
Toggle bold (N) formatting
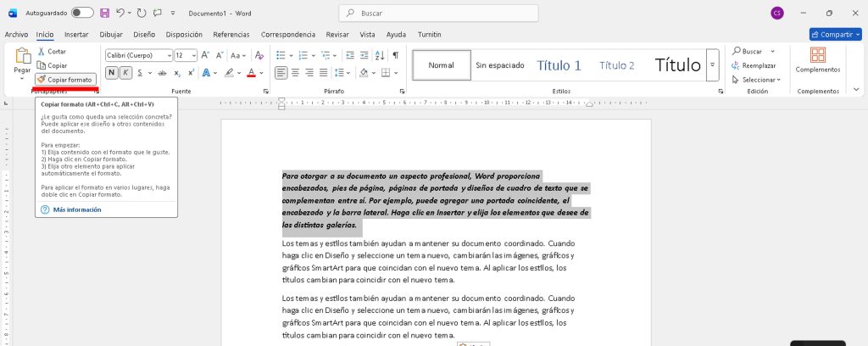pos(111,73)
